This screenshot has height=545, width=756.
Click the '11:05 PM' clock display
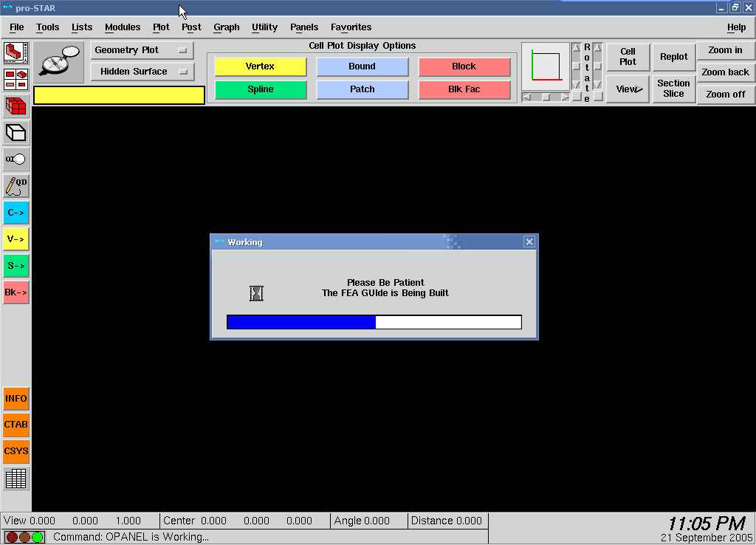click(707, 524)
